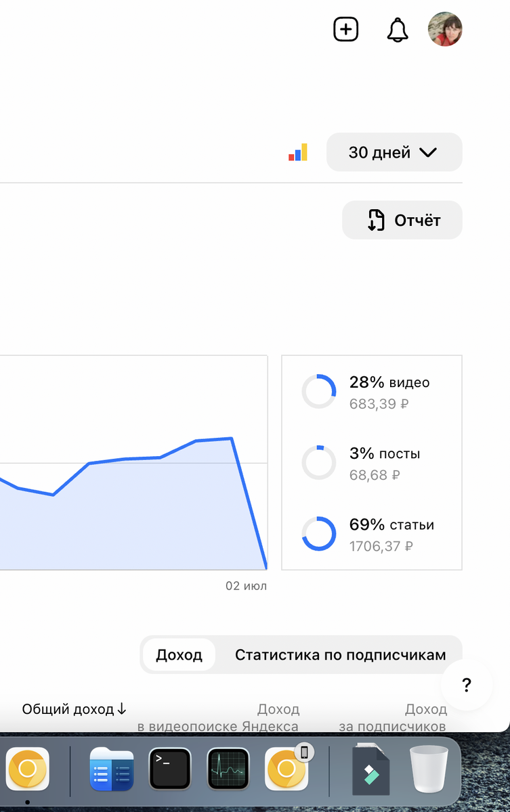Click the colorful bar chart statistics icon

[x=298, y=152]
